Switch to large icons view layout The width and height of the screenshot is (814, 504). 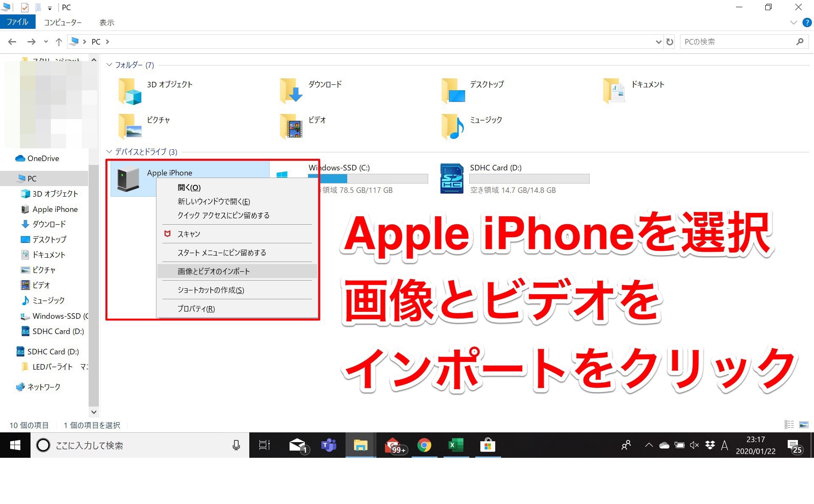(804, 424)
